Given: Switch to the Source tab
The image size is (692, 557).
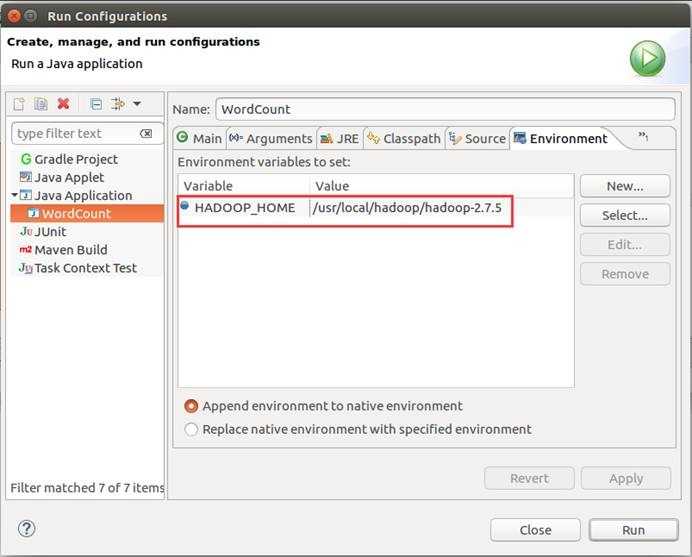Looking at the screenshot, I should point(478,139).
